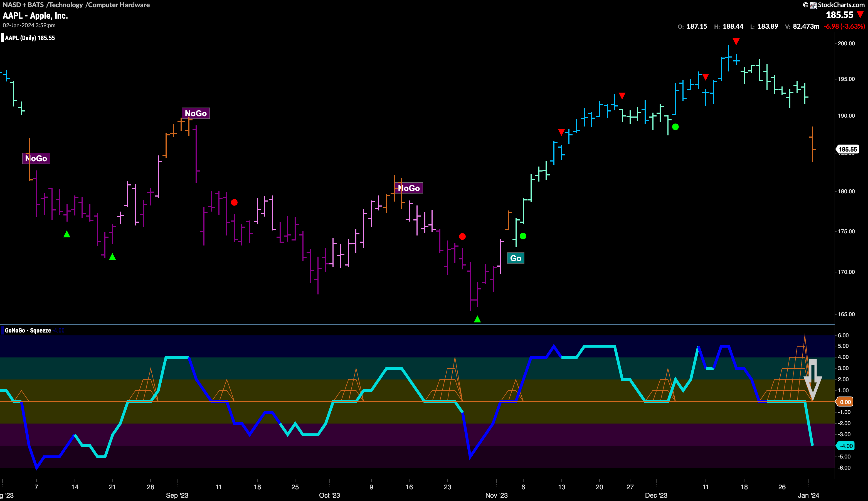Click the green up triangle below the late-October low

click(477, 319)
